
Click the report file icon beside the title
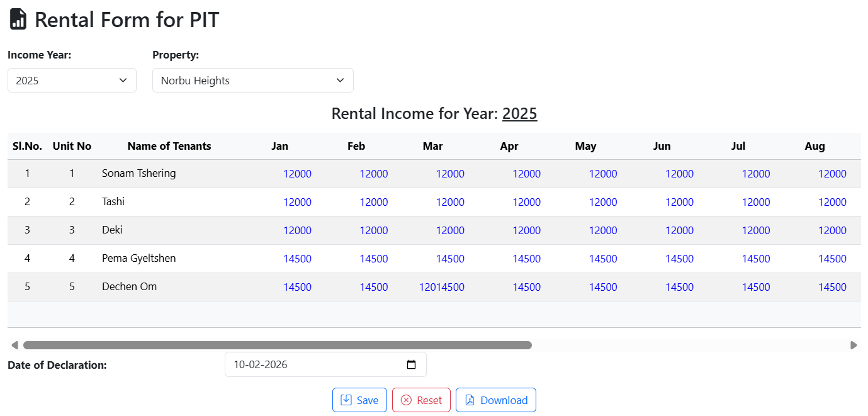(x=18, y=20)
